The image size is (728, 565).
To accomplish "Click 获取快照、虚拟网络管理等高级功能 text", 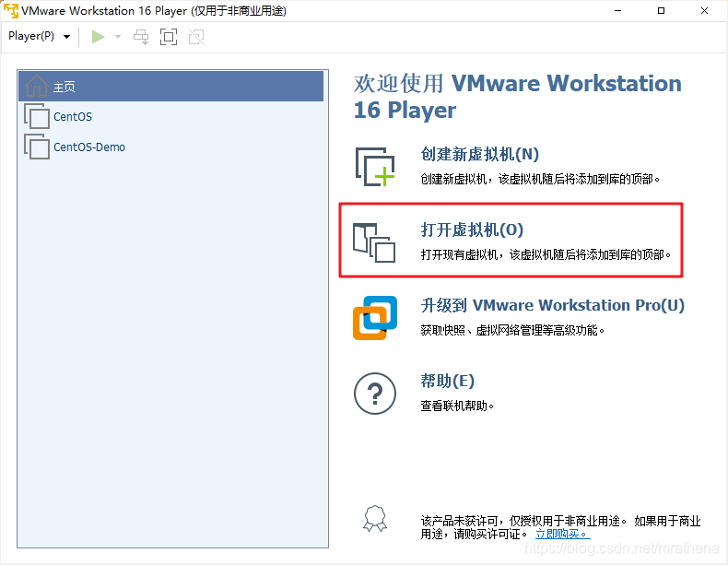I will (x=512, y=331).
